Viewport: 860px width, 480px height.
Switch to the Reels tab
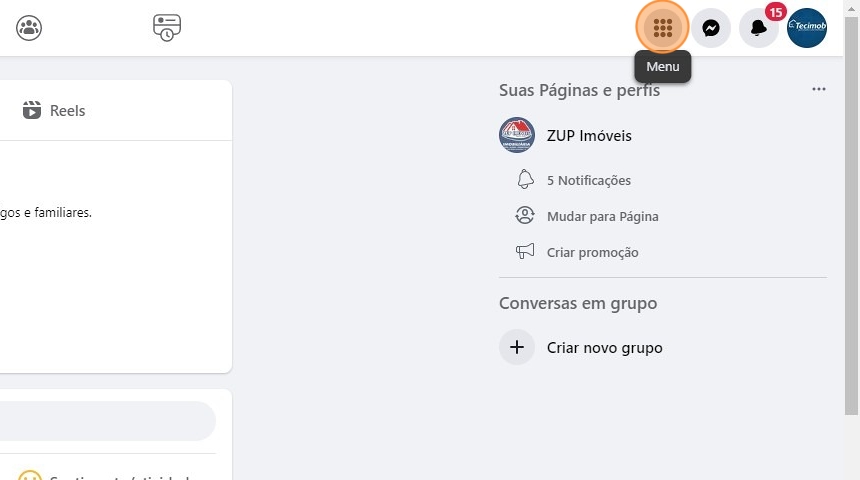[55, 111]
